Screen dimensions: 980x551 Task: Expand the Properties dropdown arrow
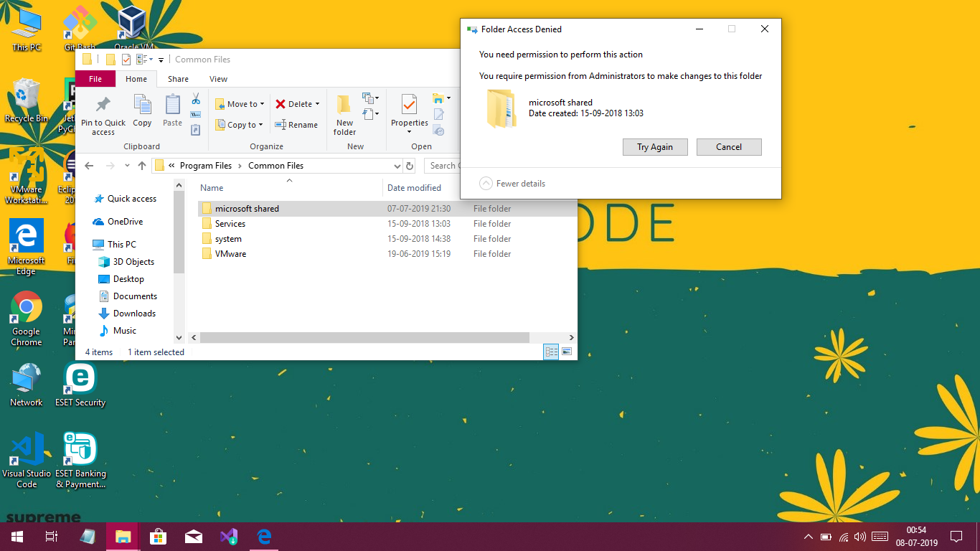[x=409, y=132]
